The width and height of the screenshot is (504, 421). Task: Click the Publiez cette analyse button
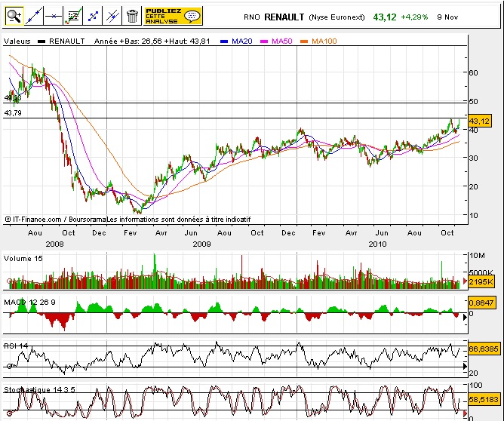click(x=173, y=16)
